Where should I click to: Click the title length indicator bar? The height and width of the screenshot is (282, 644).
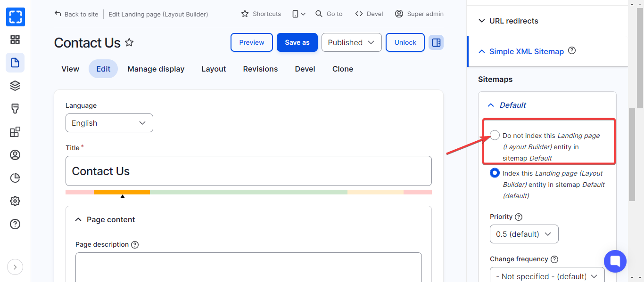(248, 192)
